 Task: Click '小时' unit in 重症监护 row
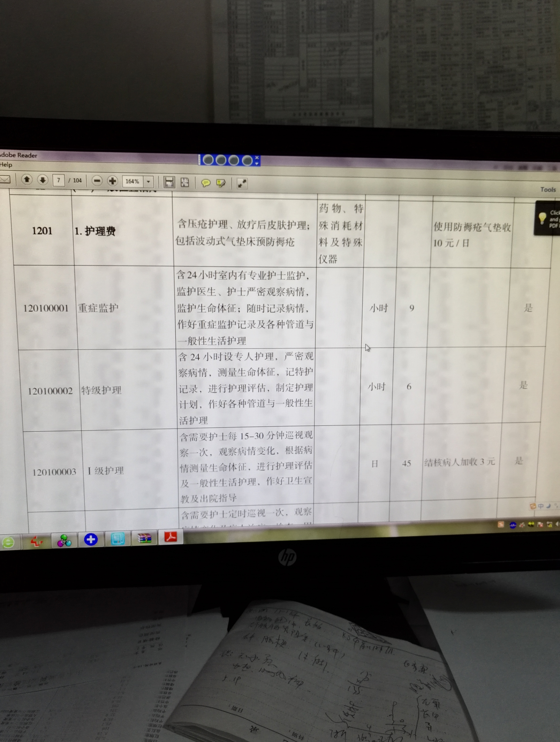point(379,308)
